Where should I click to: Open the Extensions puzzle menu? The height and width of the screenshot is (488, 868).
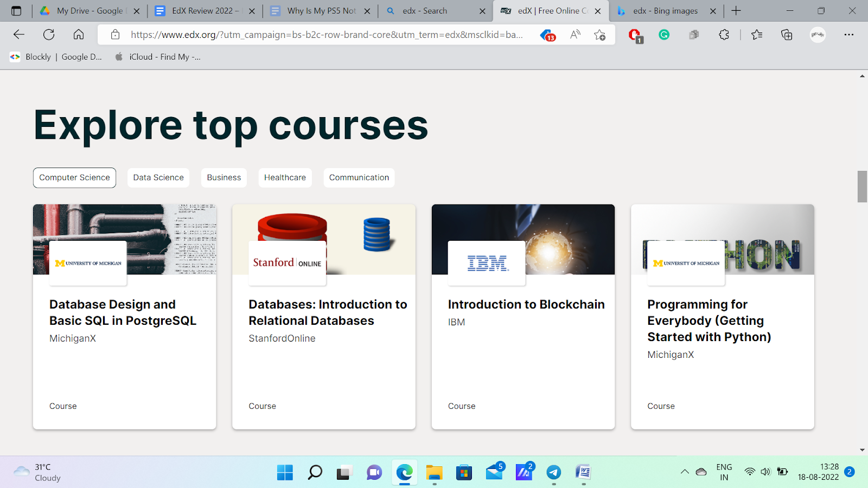click(x=724, y=35)
